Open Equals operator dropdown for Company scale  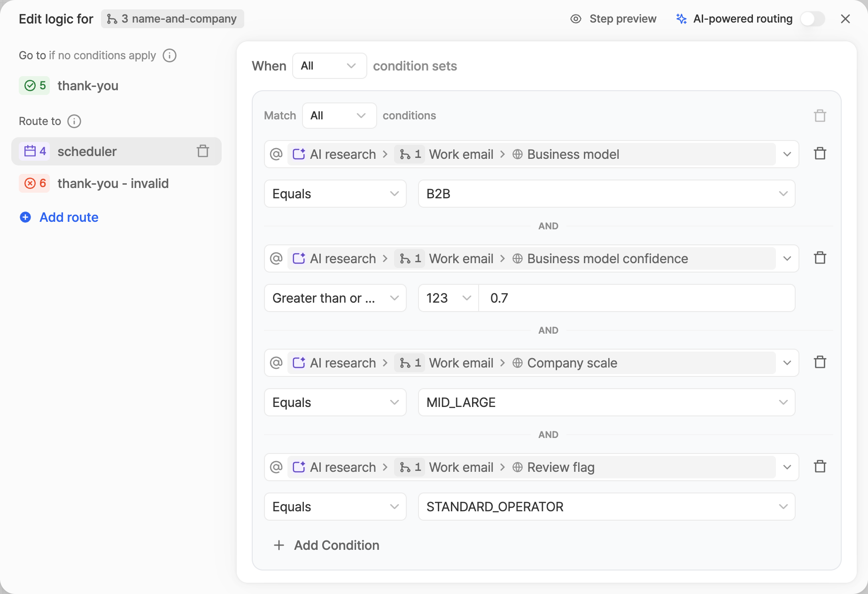pos(335,402)
